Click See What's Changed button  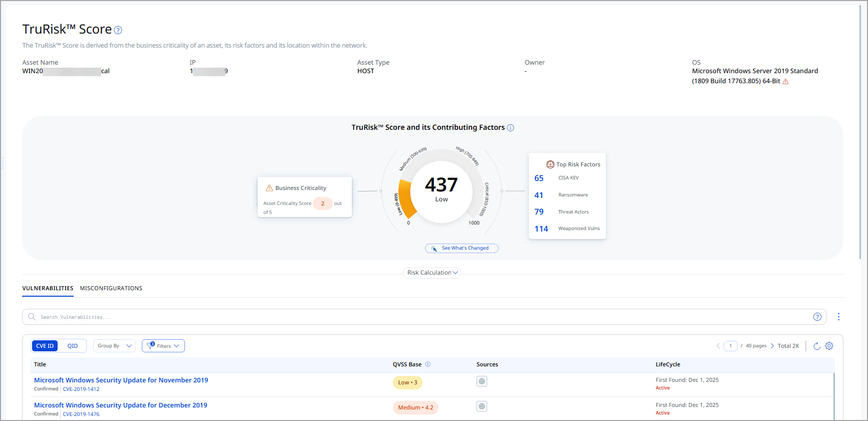(462, 248)
